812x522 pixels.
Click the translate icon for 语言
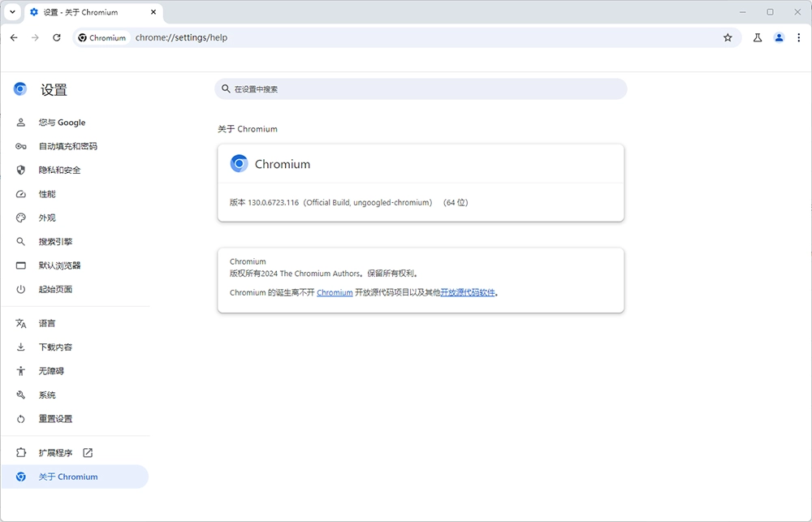[21, 324]
